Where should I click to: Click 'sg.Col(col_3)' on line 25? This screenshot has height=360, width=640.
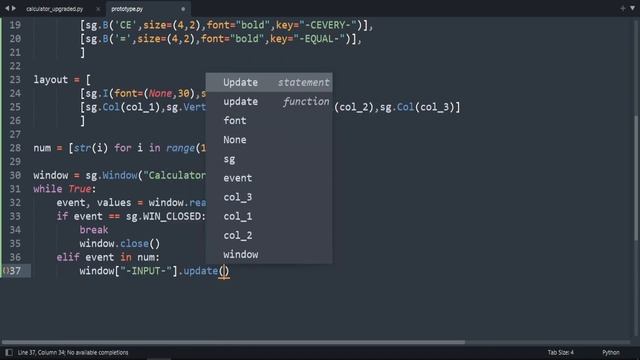pos(417,107)
